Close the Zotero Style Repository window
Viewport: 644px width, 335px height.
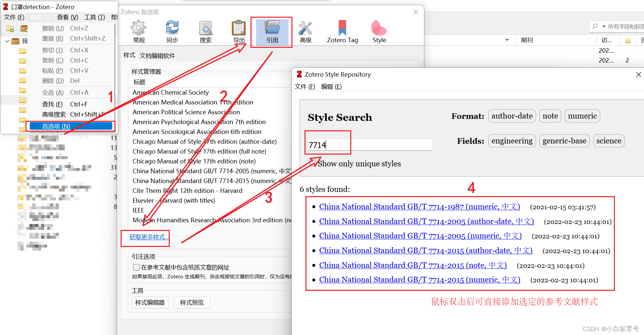pos(638,74)
